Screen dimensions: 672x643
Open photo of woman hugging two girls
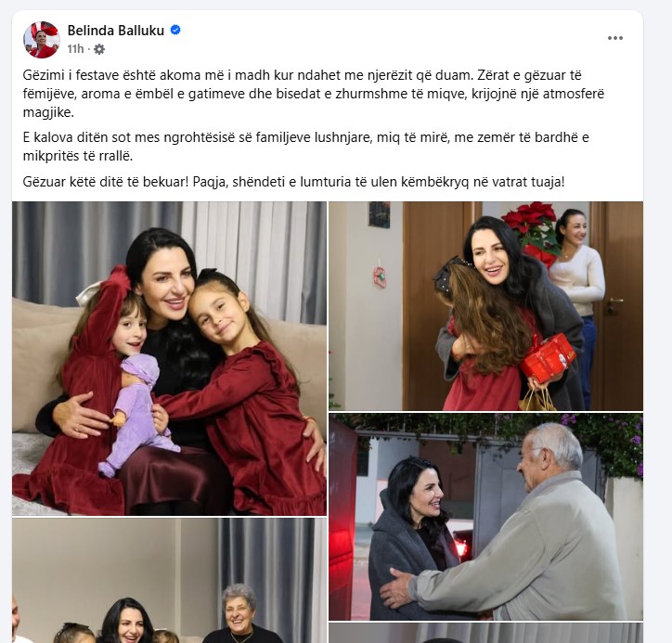[169, 358]
